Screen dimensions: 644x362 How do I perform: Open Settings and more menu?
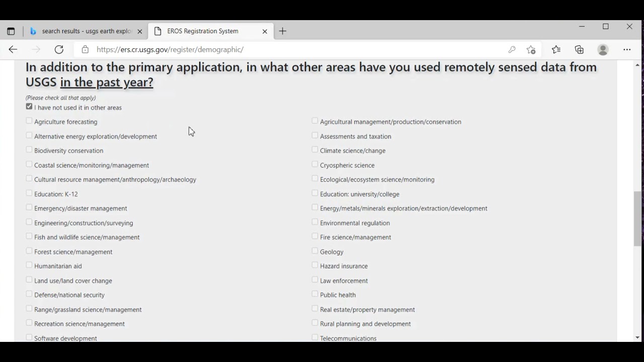(x=627, y=49)
